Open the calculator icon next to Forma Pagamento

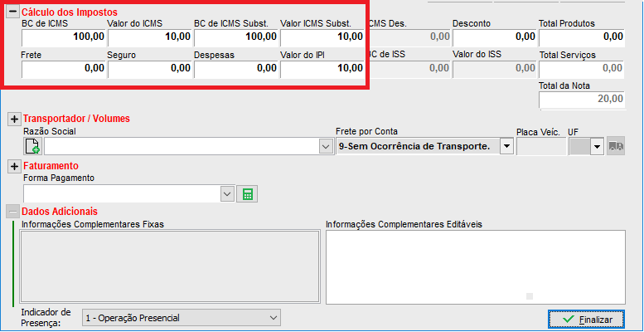[x=246, y=193]
